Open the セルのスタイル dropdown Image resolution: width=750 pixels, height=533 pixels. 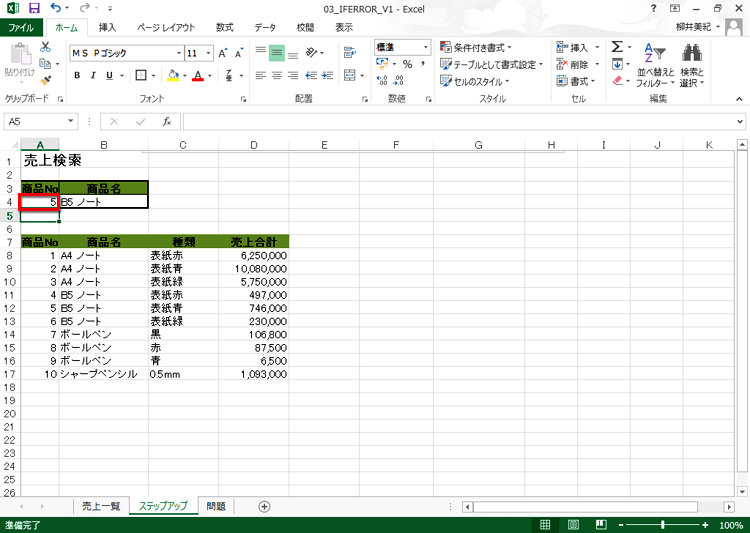coord(474,81)
